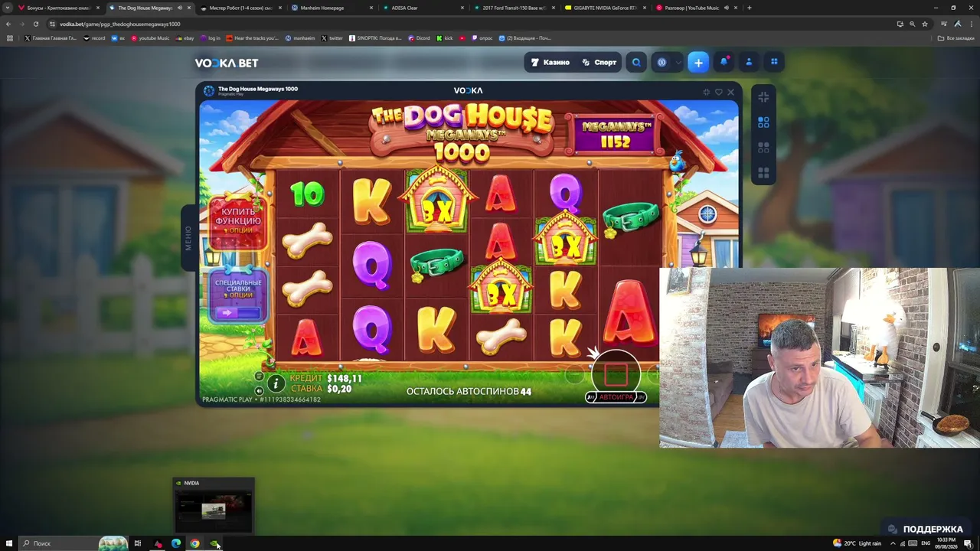The image size is (980, 551).
Task: Open the Все закладки bookmarks folder
Action: (956, 37)
